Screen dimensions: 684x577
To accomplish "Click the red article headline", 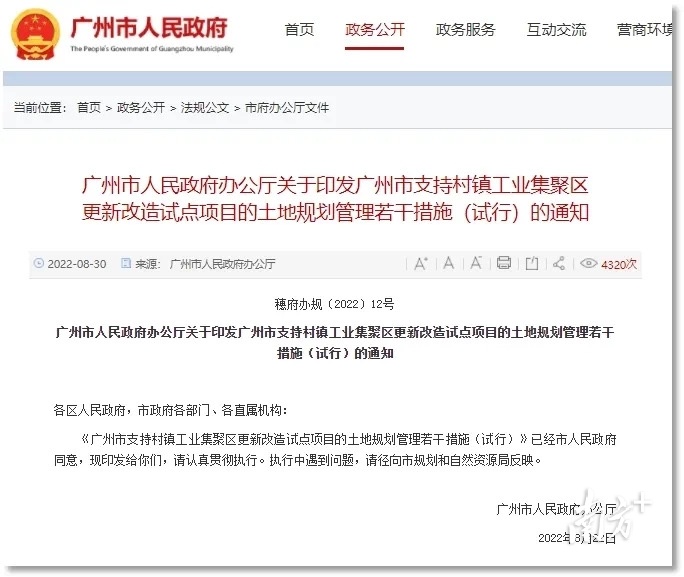I will point(335,199).
